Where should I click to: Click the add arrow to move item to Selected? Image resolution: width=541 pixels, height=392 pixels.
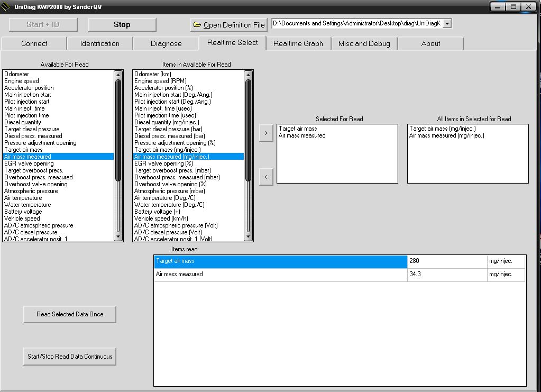[266, 133]
